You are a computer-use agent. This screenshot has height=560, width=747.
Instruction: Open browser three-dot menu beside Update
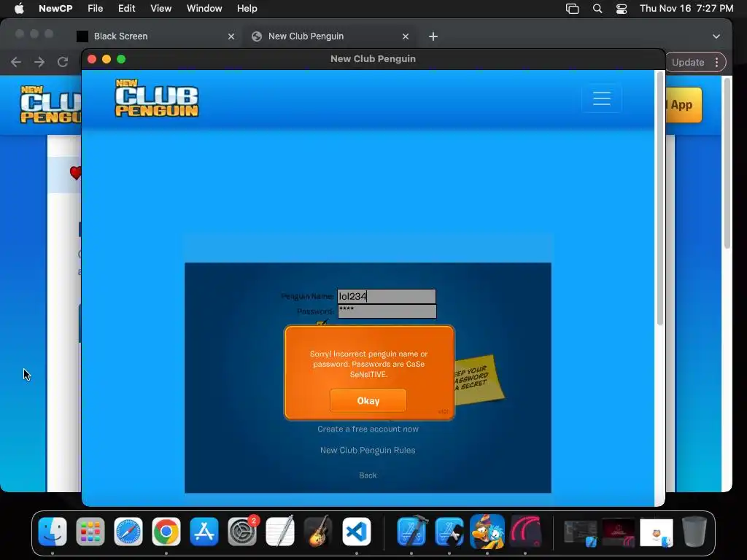pos(716,63)
